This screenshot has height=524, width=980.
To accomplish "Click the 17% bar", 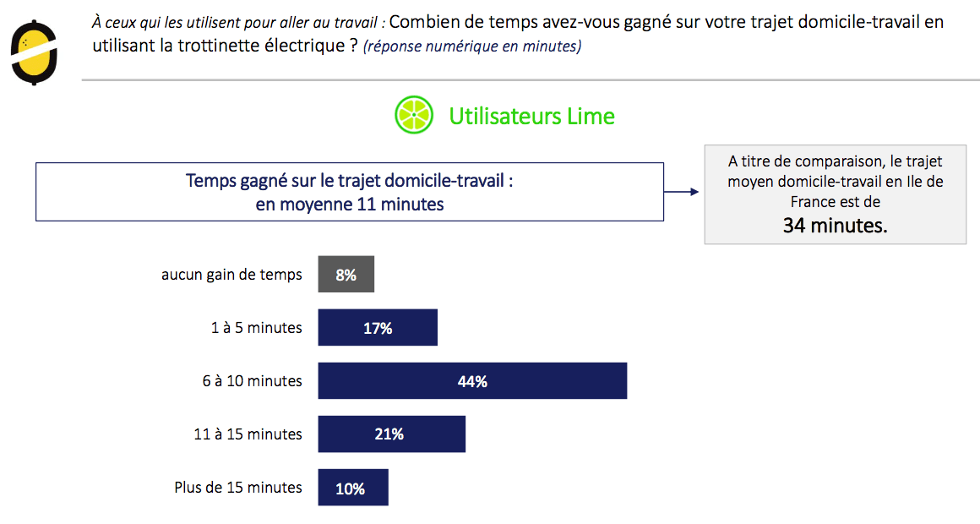I will click(x=378, y=327).
